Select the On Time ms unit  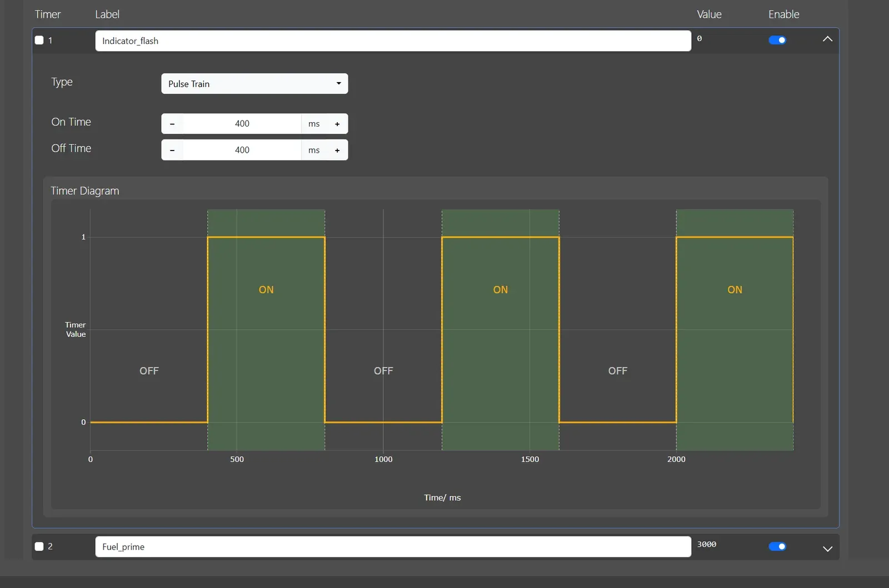click(314, 124)
